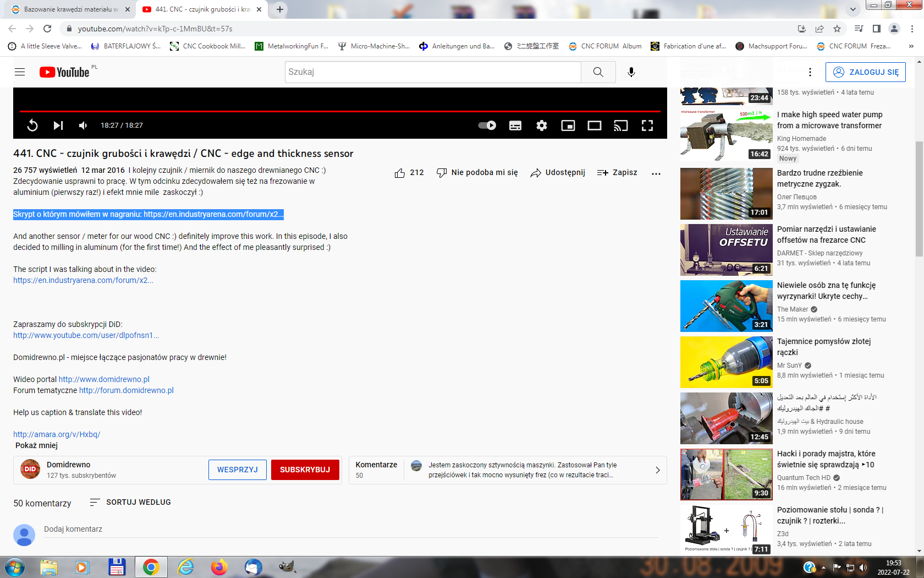Reload the current page
This screenshot has height=578, width=924.
pyautogui.click(x=47, y=29)
